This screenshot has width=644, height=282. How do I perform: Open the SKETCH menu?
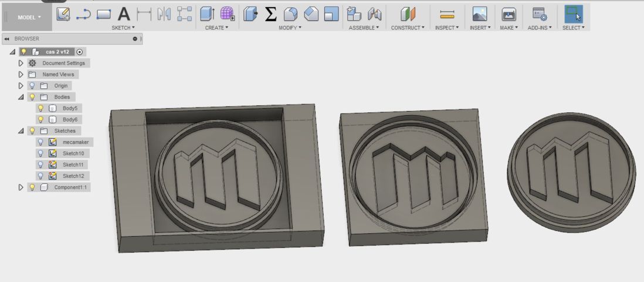pyautogui.click(x=123, y=28)
